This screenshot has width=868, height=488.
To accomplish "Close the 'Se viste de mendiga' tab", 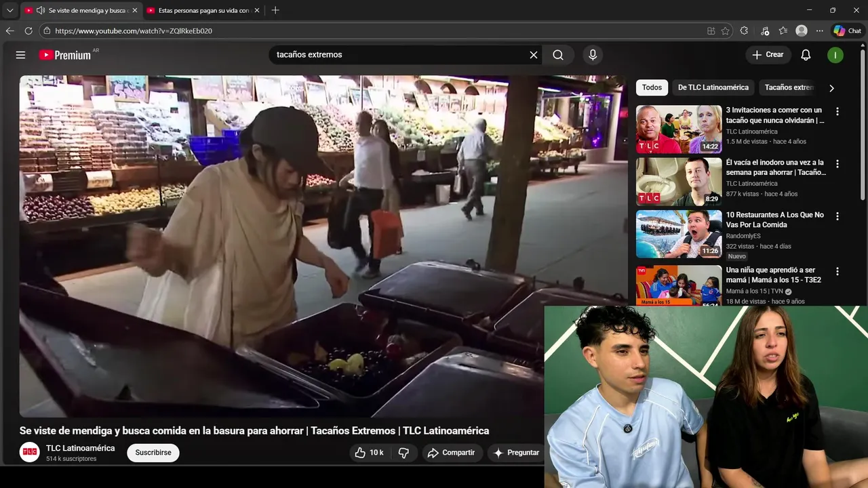I will (x=134, y=10).
